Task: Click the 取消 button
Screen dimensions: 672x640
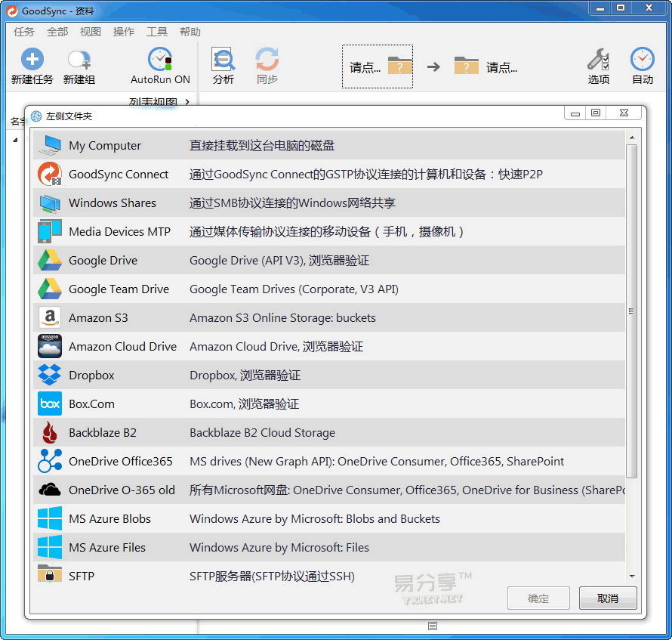Action: 608,598
